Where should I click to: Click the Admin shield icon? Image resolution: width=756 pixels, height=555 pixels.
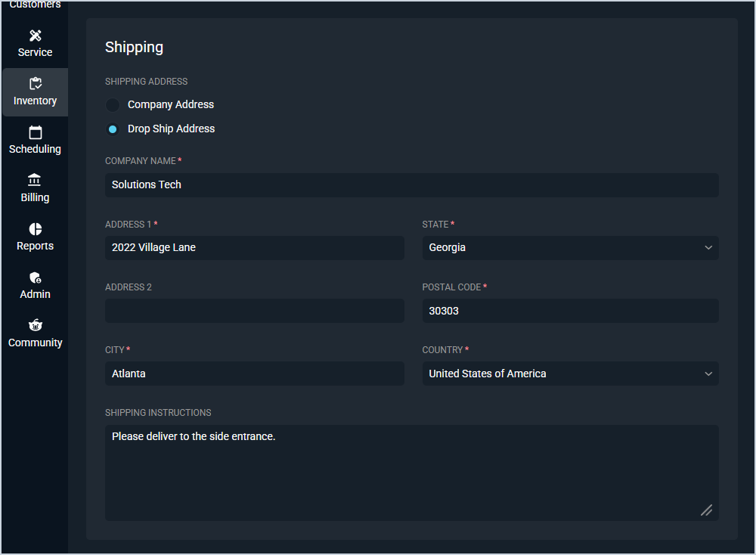35,277
